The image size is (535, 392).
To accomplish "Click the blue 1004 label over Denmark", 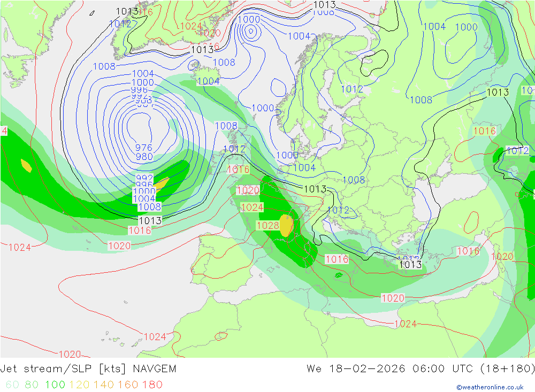I will click(304, 167).
